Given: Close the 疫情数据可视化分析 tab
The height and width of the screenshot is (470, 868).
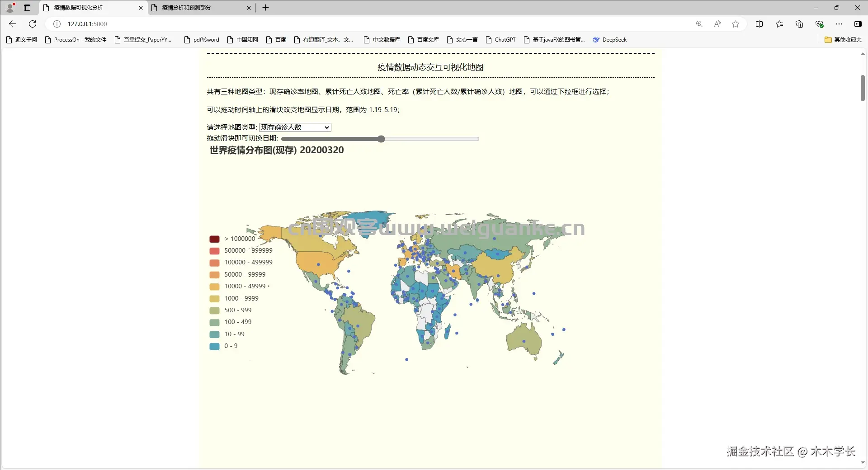Looking at the screenshot, I should tap(141, 8).
